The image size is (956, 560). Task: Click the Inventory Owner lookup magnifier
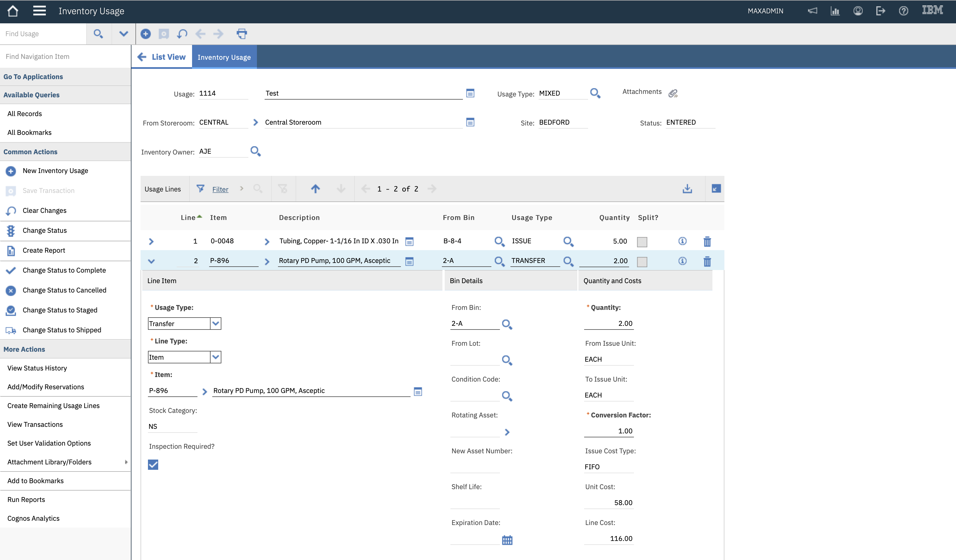(255, 151)
